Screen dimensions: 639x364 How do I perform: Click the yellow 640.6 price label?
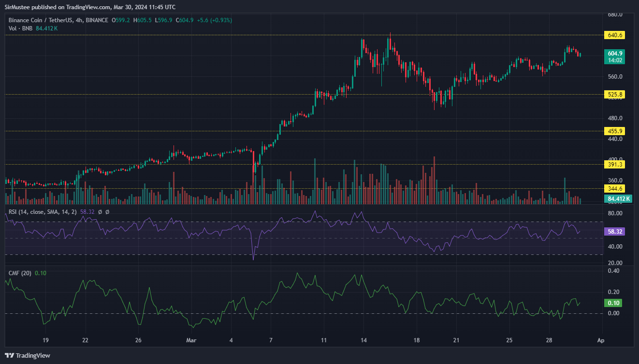[615, 35]
